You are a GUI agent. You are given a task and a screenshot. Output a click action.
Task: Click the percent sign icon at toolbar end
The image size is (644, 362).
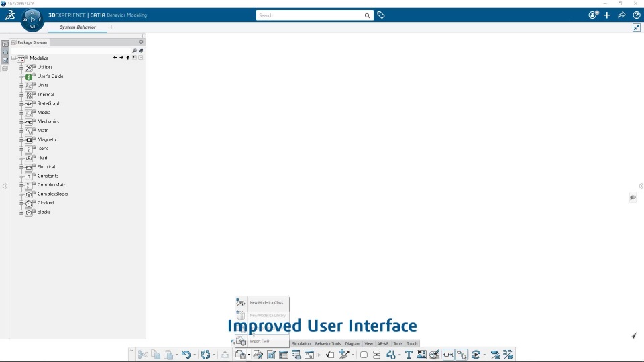(508, 355)
